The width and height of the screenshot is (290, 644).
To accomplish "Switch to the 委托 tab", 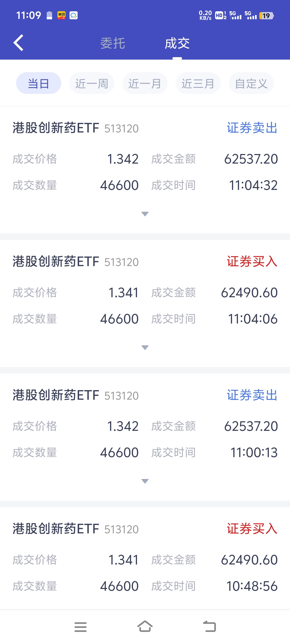I will coord(113,43).
